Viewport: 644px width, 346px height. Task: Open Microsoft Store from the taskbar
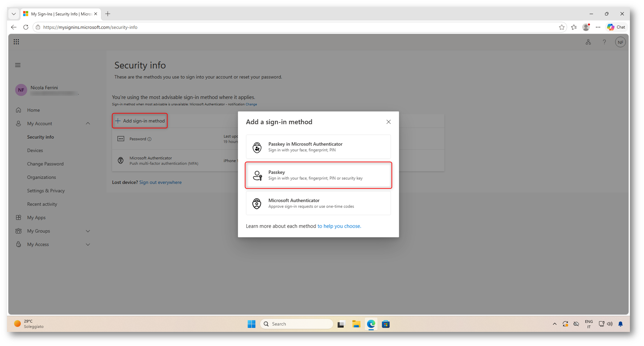[x=386, y=324]
